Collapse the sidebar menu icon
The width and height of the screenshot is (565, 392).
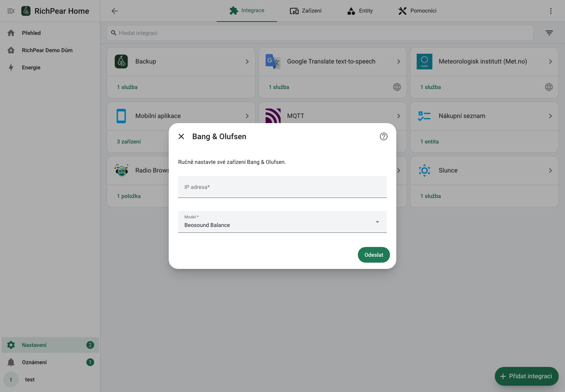(11, 11)
